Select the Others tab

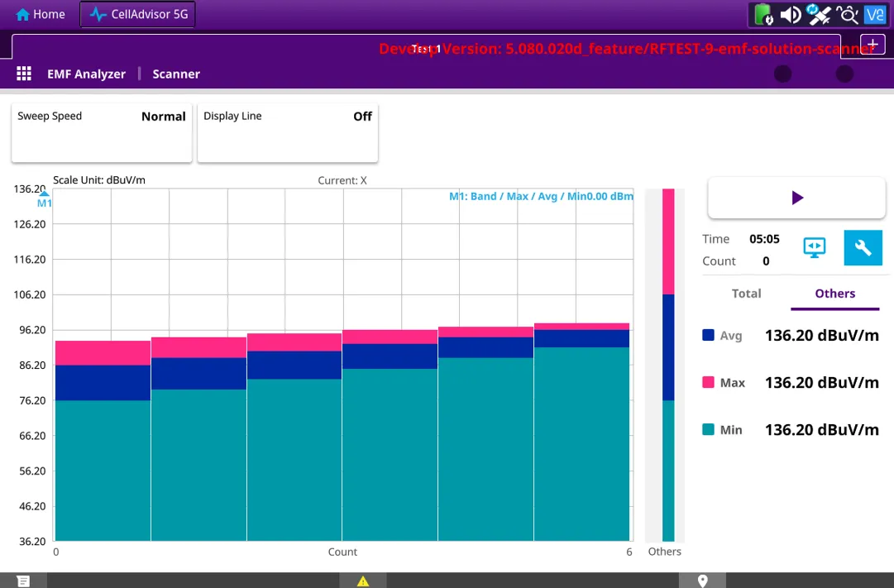[834, 294]
